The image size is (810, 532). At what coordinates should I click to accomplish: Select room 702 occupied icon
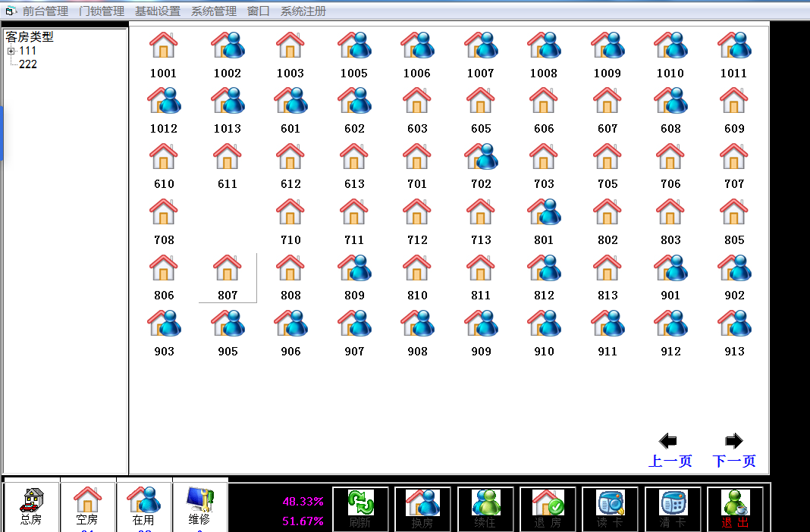pos(481,156)
